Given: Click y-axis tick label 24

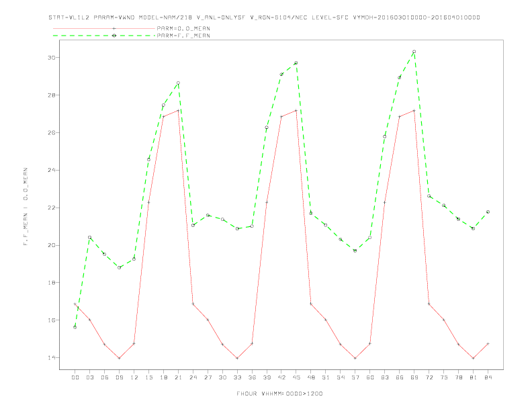Looking at the screenshot, I should [51, 170].
